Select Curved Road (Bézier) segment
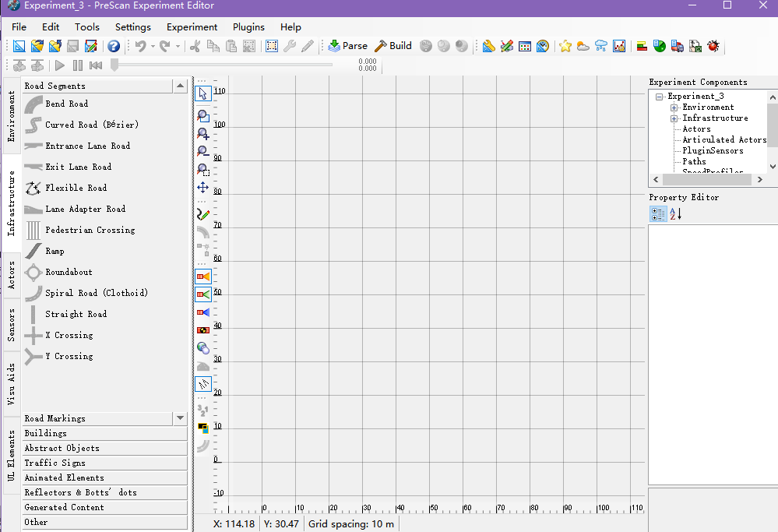This screenshot has width=778, height=532. (x=92, y=125)
